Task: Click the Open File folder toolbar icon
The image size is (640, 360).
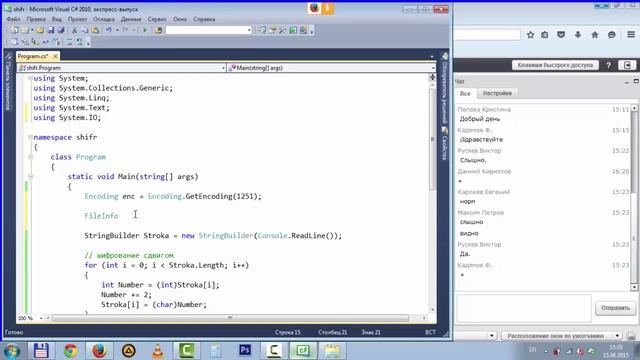Action: [40, 30]
